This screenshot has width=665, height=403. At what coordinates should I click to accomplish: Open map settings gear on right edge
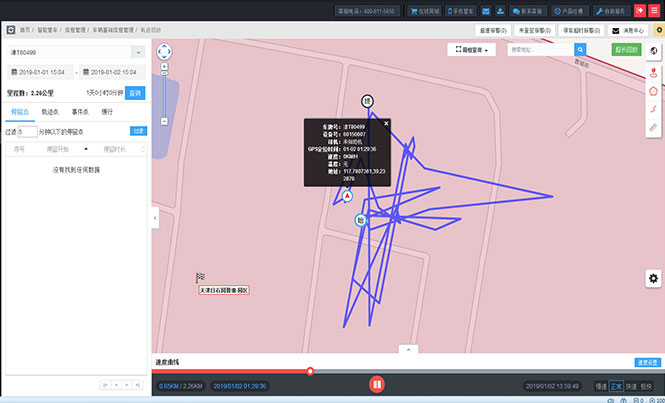coord(653,277)
